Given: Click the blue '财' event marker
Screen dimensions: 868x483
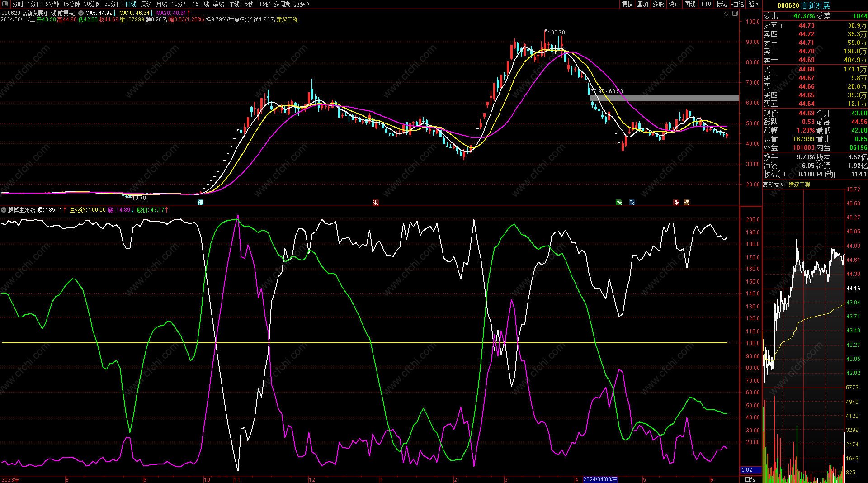Looking at the screenshot, I should [x=632, y=203].
